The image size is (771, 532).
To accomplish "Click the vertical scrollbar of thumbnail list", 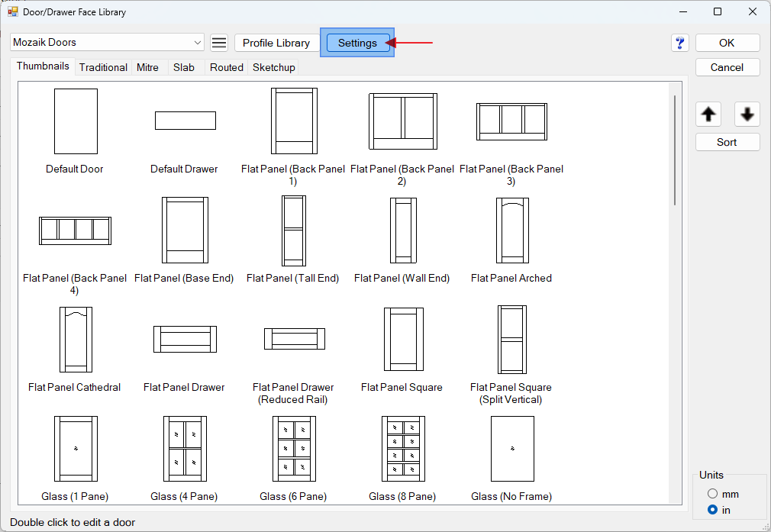I will (x=674, y=149).
